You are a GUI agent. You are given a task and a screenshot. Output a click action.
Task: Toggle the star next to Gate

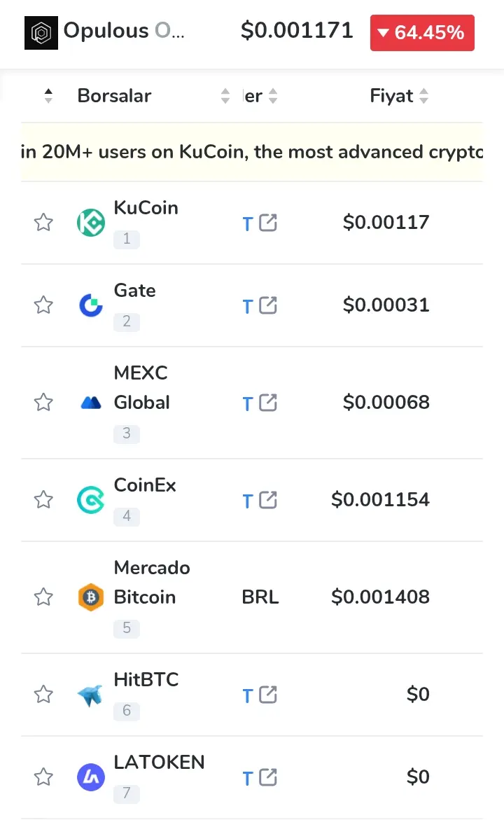tap(43, 305)
